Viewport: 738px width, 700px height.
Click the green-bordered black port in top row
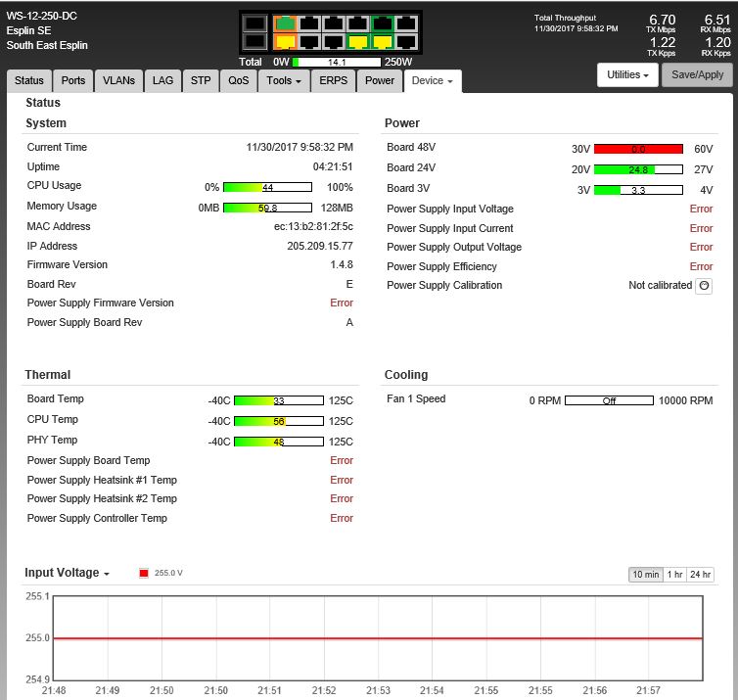click(x=382, y=23)
